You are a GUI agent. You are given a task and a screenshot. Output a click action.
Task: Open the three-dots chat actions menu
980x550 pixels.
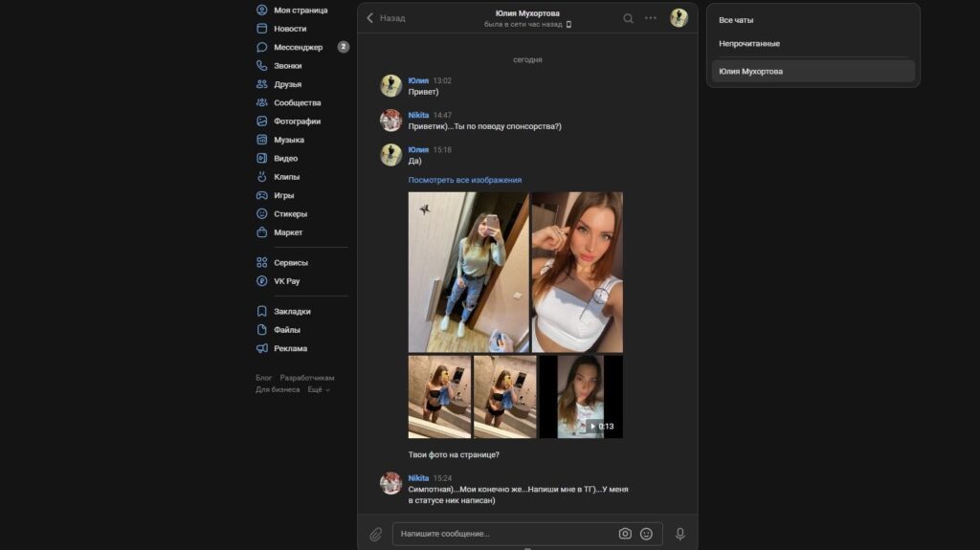[651, 18]
